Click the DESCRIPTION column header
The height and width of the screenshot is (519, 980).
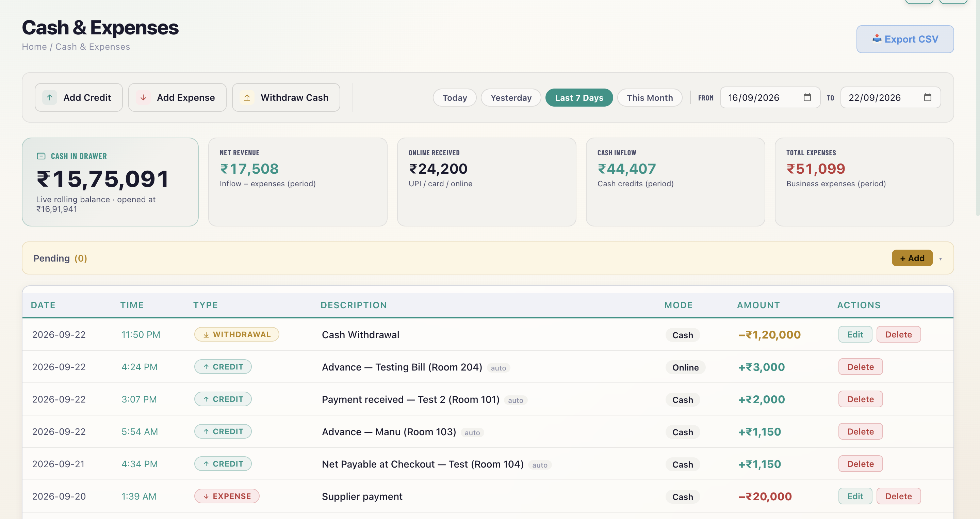(x=354, y=305)
